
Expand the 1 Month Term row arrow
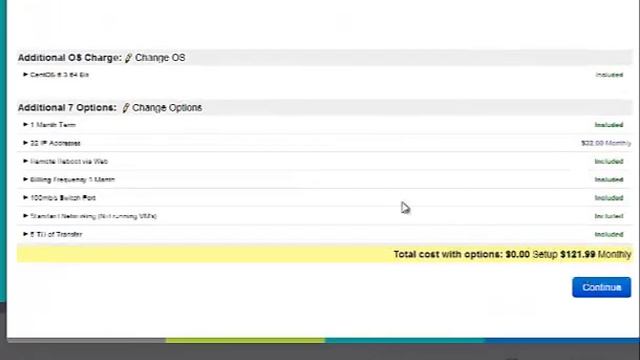coord(25,124)
